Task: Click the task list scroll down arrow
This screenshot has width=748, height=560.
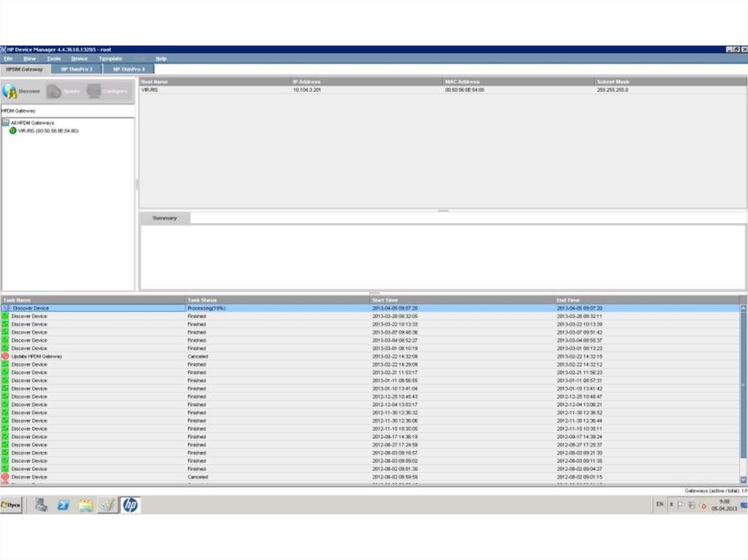Action: pyautogui.click(x=743, y=480)
